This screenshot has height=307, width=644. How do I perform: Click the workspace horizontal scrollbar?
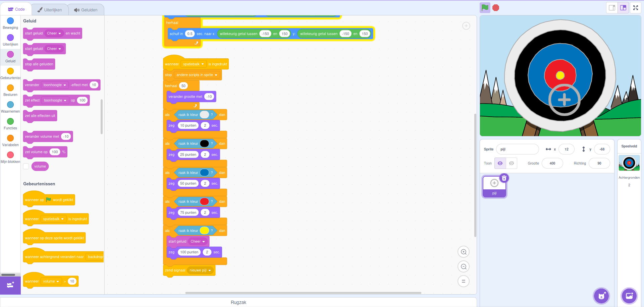[303, 293]
